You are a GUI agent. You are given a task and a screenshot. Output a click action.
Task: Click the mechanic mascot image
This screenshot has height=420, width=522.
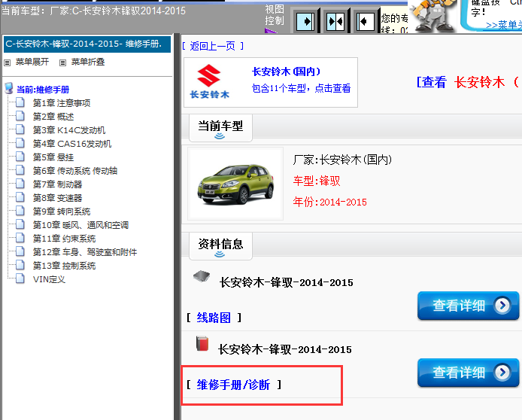432,16
